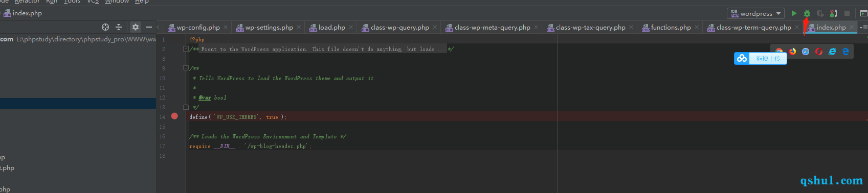This screenshot has width=868, height=193.
Task: Click line number 17 in the gutter
Action: click(x=162, y=146)
